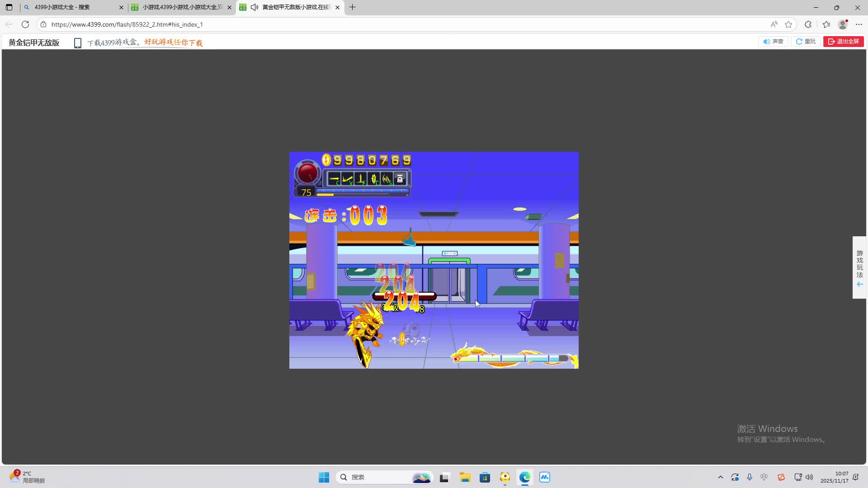Click the 重玩 replay button
This screenshot has height=488, width=868.
pos(806,42)
